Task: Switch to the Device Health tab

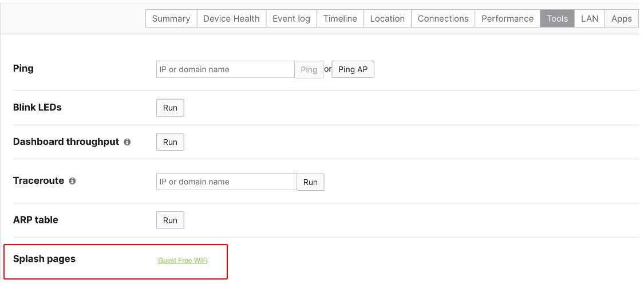Action: click(231, 18)
